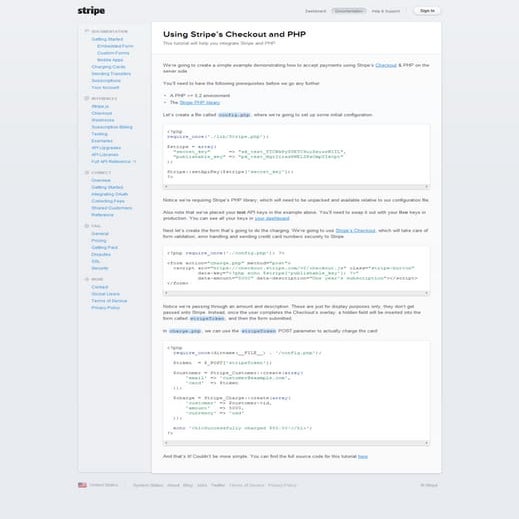
Task: Click the icon beside the Reference sidebar heading
Action: point(87,98)
